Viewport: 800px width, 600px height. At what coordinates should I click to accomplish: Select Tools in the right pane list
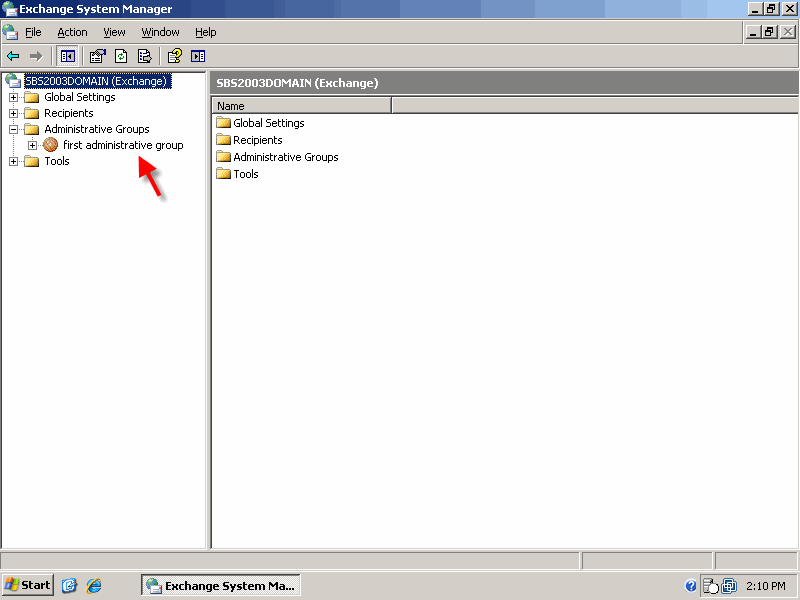[246, 174]
